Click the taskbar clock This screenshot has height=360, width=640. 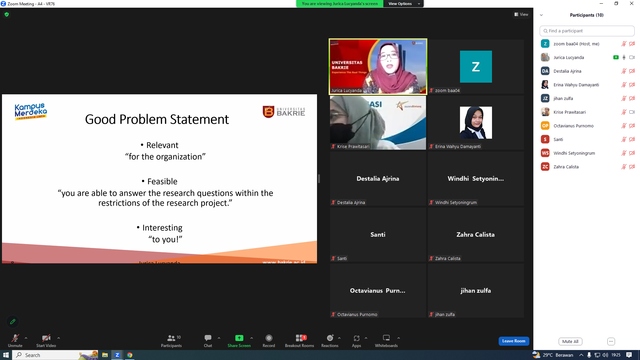point(616,355)
